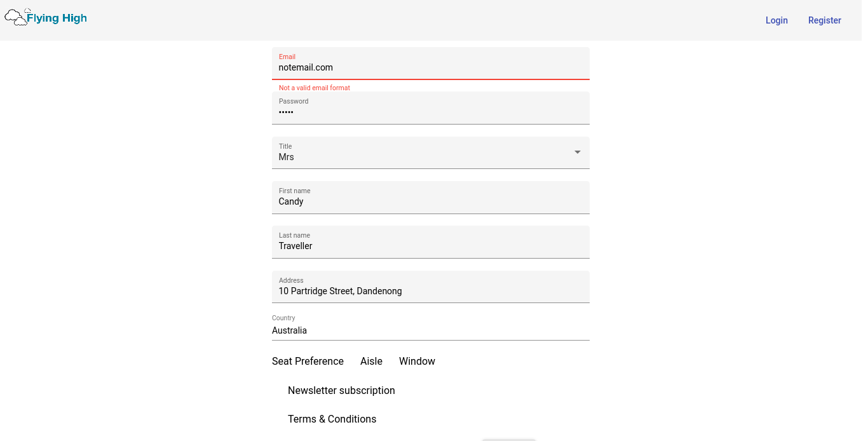
Task: Click the Mrs value in Title
Action: [x=287, y=157]
